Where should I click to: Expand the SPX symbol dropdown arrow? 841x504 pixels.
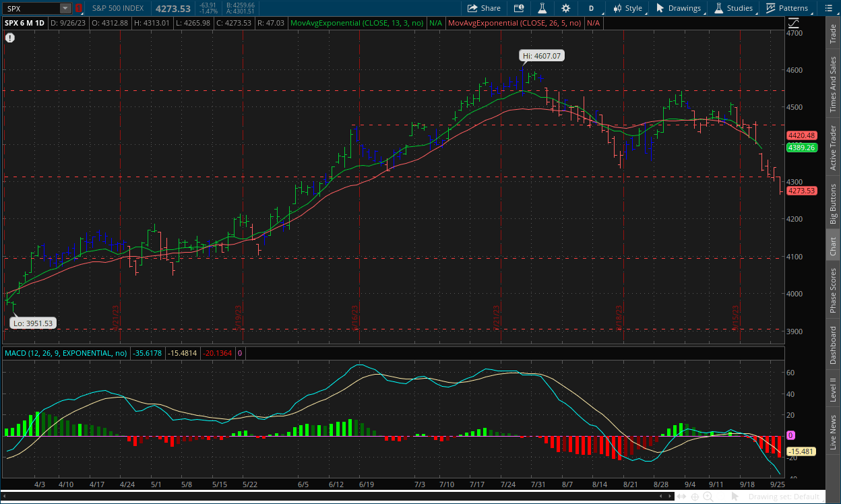pyautogui.click(x=65, y=8)
